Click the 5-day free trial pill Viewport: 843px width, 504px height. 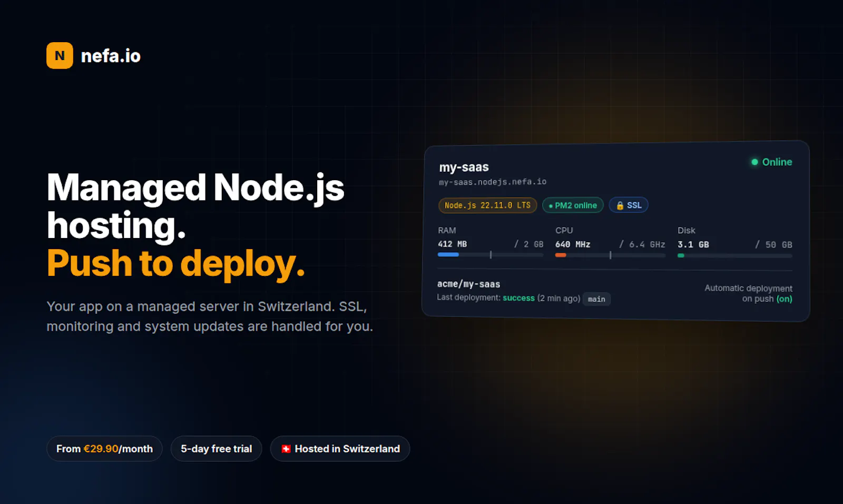point(216,449)
